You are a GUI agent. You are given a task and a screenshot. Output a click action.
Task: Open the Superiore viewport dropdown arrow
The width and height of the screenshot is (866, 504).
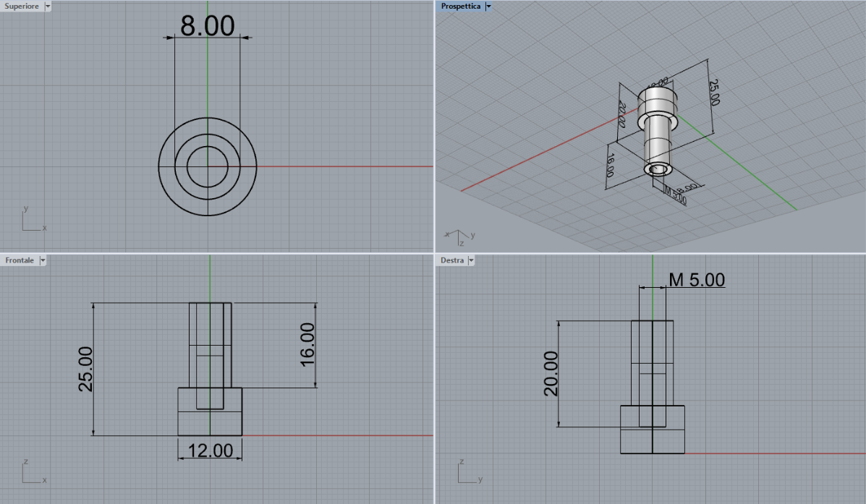click(x=48, y=6)
